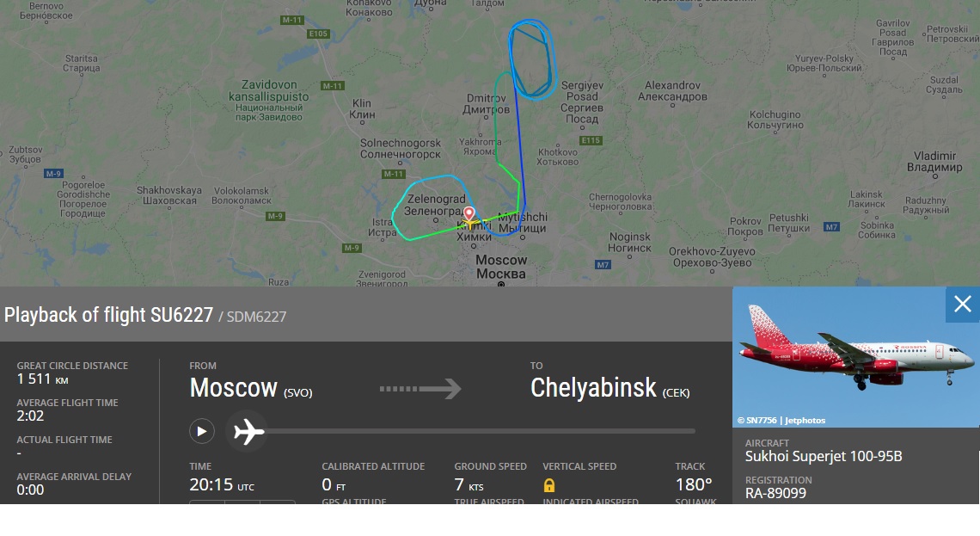Click the Vladimir city label on map
980x536 pixels.
click(x=934, y=162)
